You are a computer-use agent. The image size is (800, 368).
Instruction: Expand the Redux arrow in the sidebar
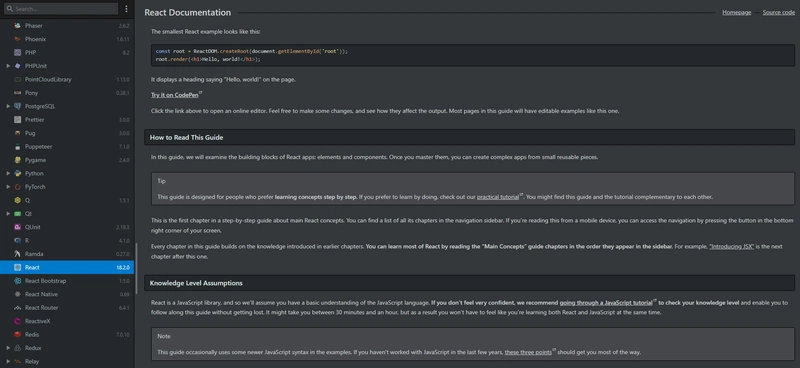tap(8, 348)
